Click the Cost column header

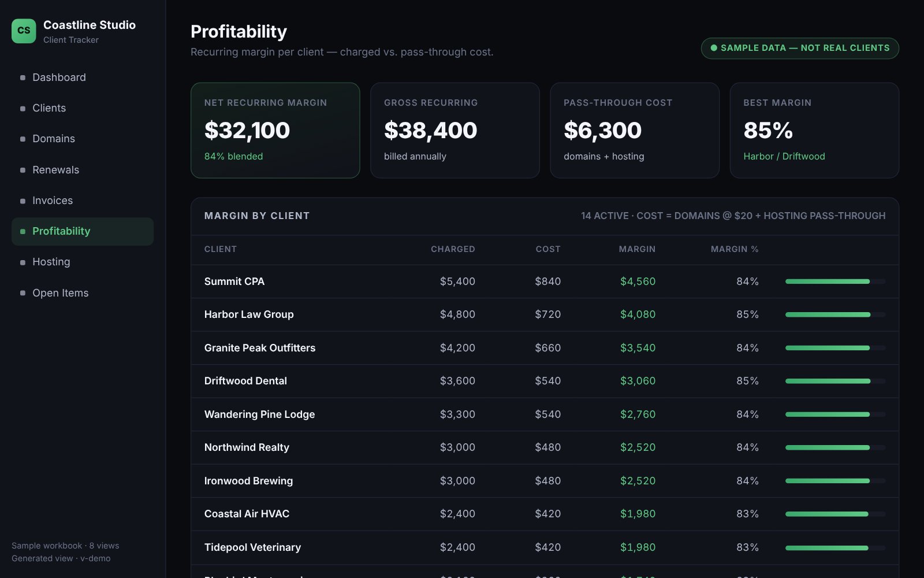point(548,249)
